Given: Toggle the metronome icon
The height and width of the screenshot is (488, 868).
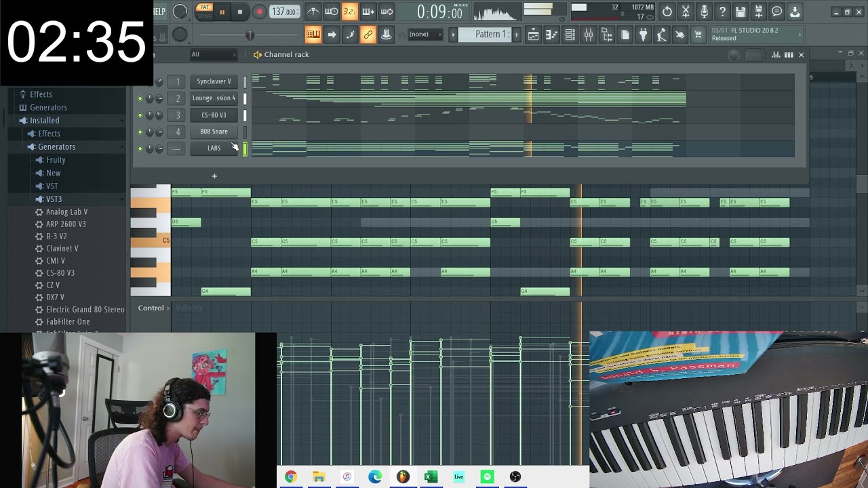Looking at the screenshot, I should pos(313,12).
